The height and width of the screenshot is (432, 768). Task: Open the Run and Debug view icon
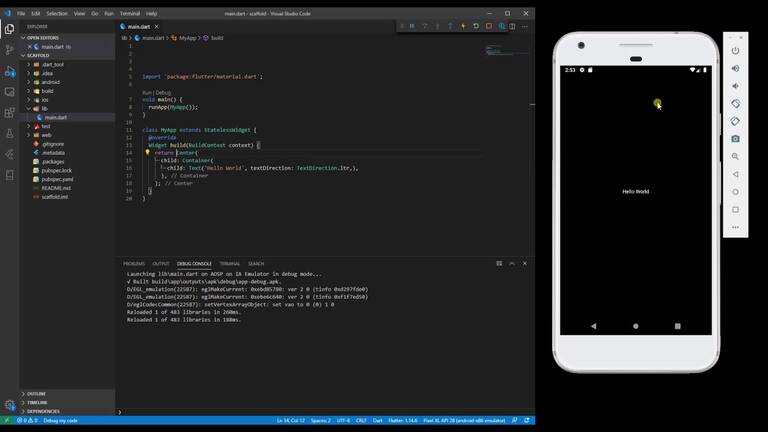click(10, 71)
